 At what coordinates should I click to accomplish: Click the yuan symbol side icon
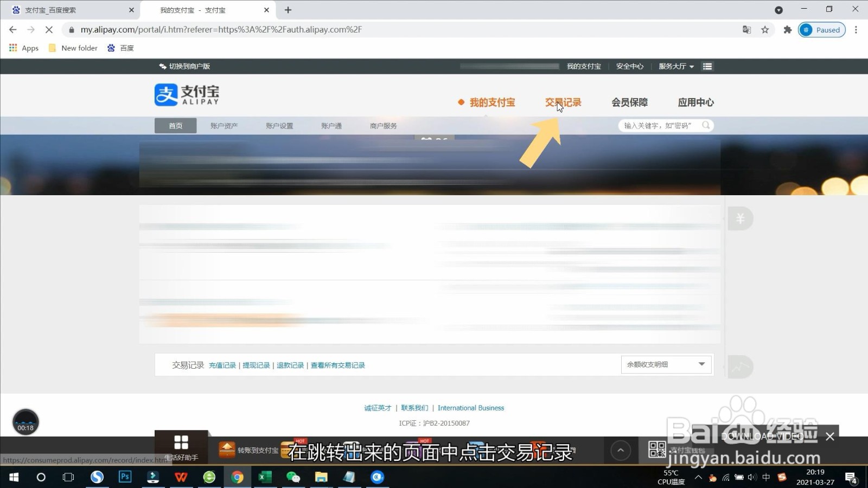point(740,219)
